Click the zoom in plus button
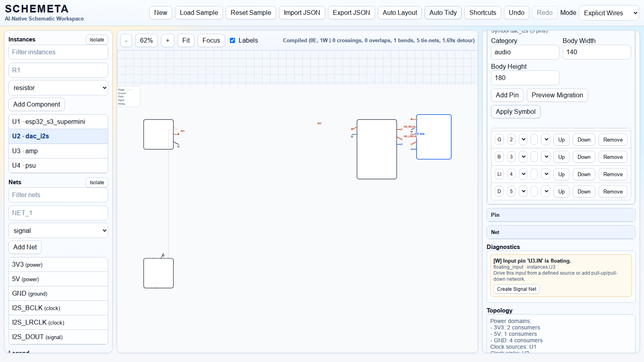Viewport: 644px width, 362px height. [x=167, y=41]
